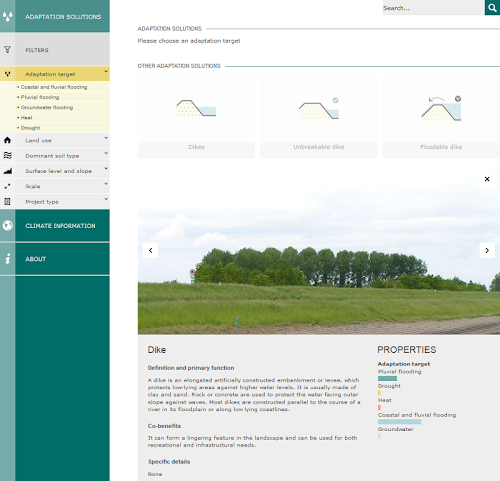Viewport: 500px width, 481px height.
Task: Select Pluvial flooding adaptation target
Action: [x=40, y=97]
